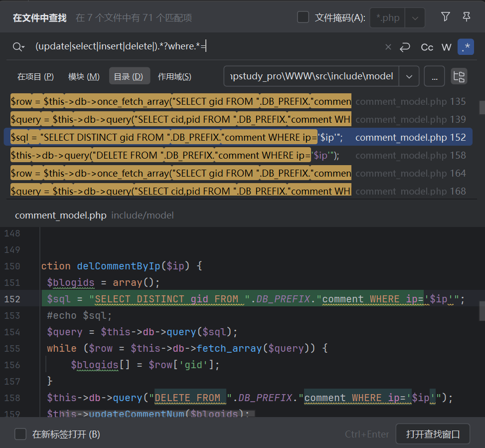
Task: Expand the directory path dropdown
Action: point(409,76)
